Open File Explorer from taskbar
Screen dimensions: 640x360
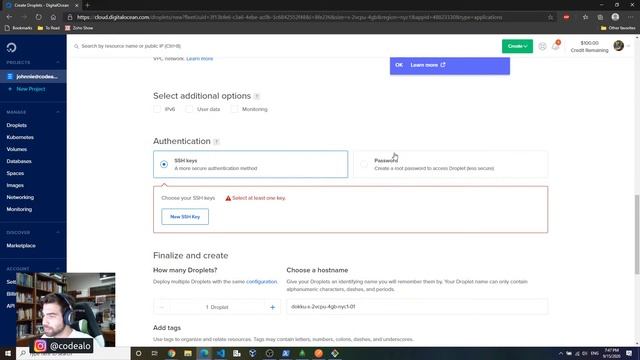point(188,353)
